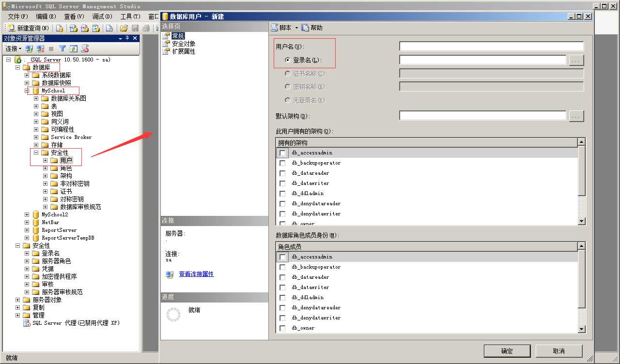Open an Analysis Services MDX query
This screenshot has height=364, width=620.
click(x=73, y=28)
